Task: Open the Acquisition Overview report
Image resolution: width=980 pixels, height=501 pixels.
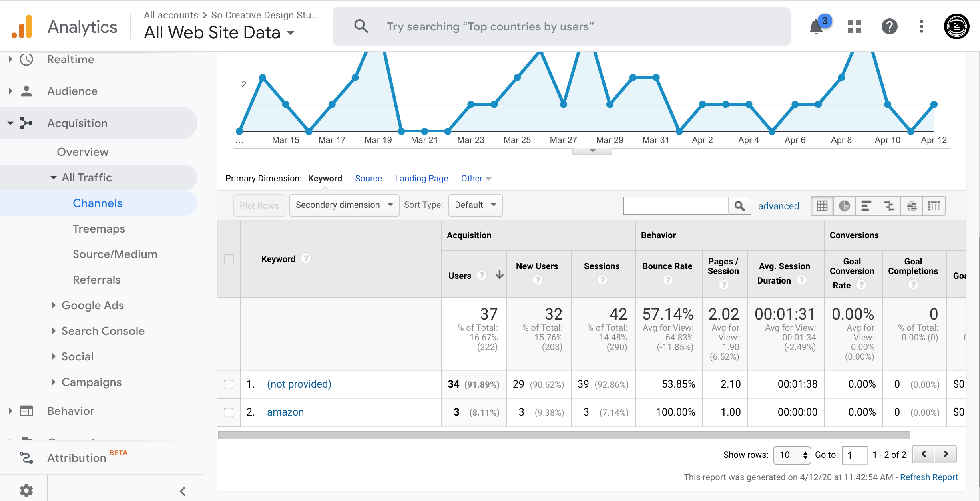Action: coord(83,152)
